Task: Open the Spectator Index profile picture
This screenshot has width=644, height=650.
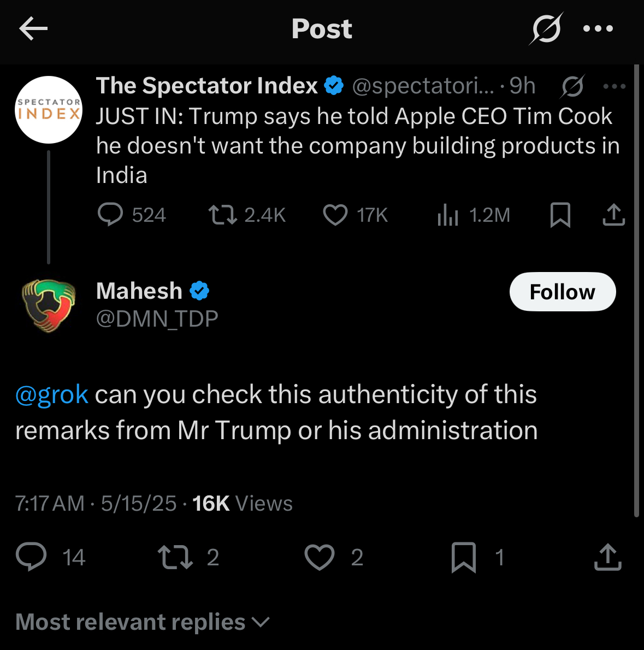Action: coord(49,110)
